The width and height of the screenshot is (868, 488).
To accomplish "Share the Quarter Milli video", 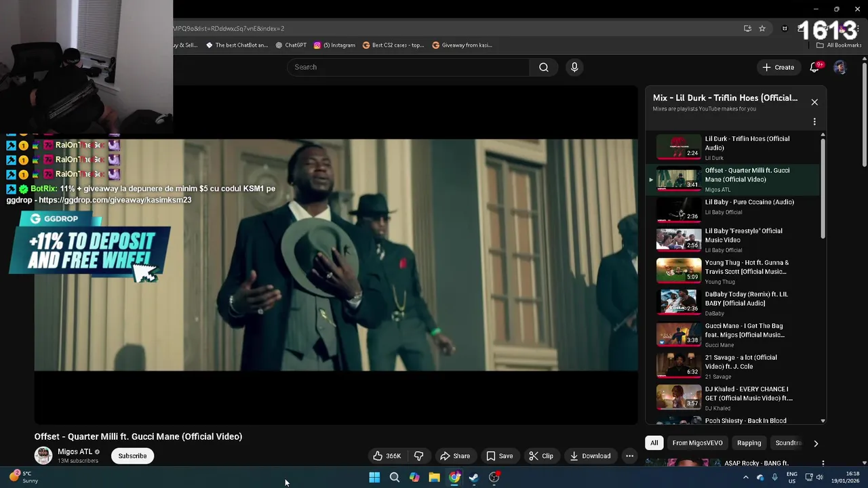I will coord(455,456).
